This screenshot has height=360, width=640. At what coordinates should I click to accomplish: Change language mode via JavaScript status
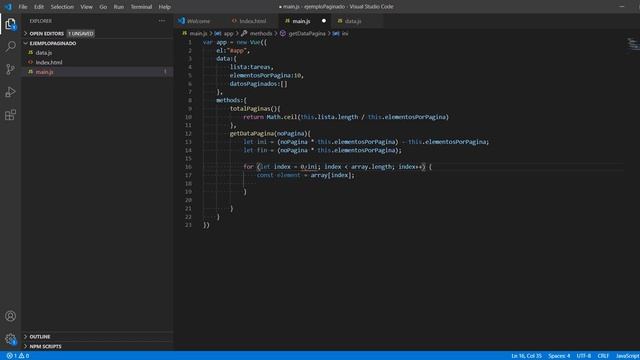627,356
